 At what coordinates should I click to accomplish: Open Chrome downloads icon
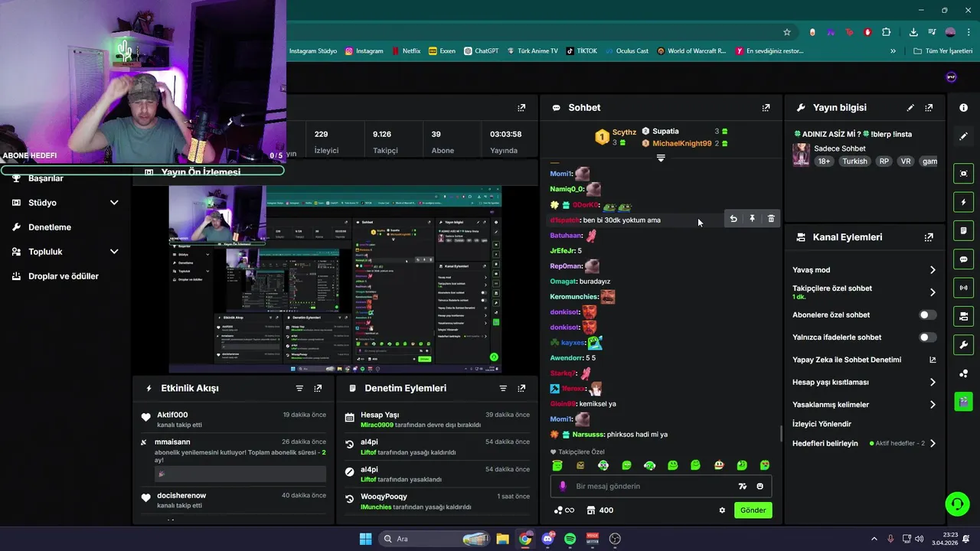pyautogui.click(x=913, y=32)
